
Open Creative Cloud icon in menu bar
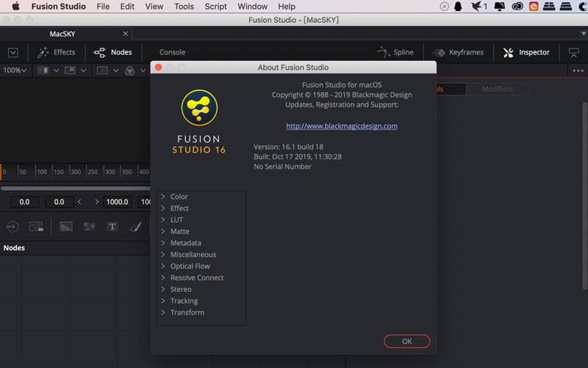pyautogui.click(x=517, y=7)
